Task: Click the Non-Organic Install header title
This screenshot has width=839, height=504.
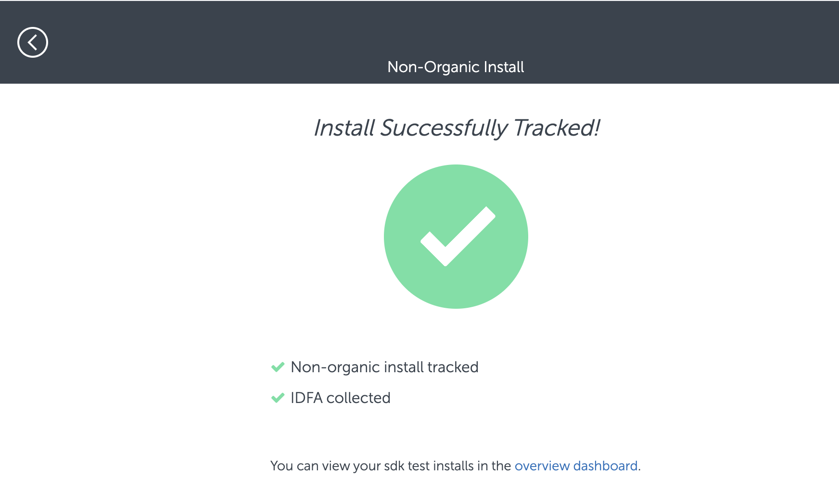Action: click(456, 67)
